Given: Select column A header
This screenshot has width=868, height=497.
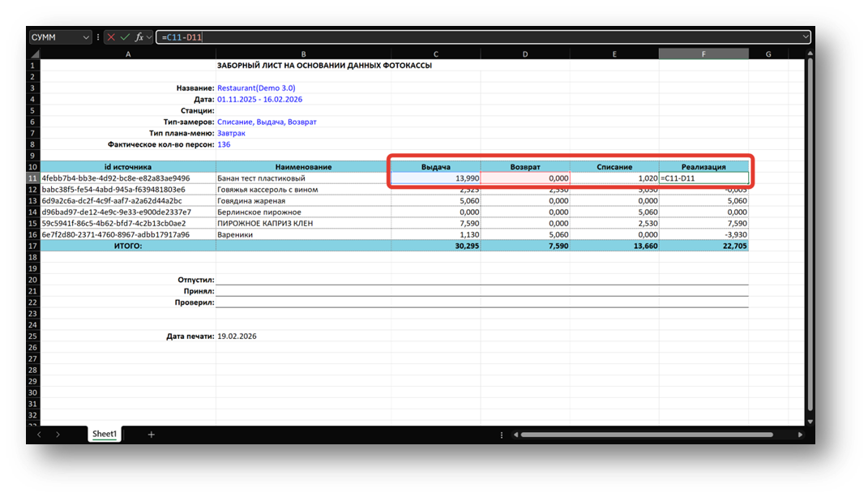Looking at the screenshot, I should [x=128, y=54].
